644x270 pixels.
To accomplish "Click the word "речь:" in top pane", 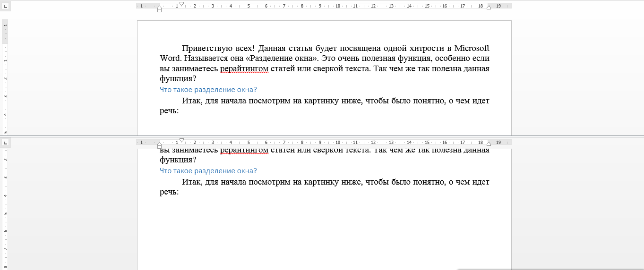I will click(x=169, y=111).
